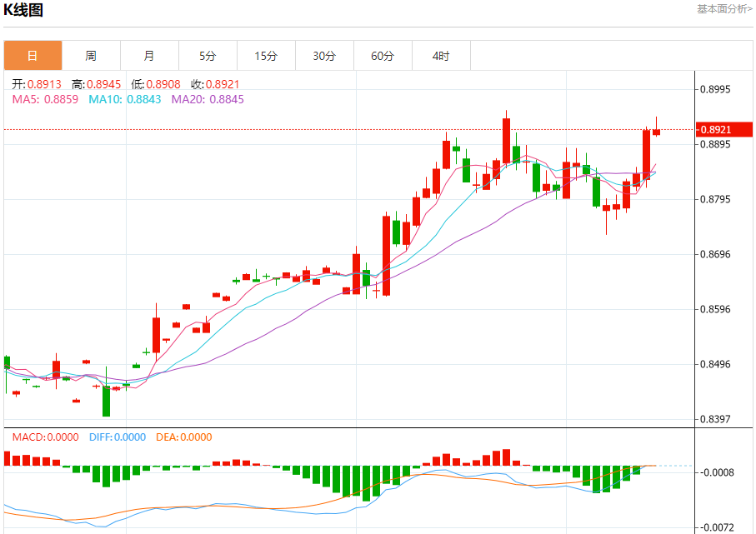This screenshot has width=756, height=534.
Task: Click the 0.8596 price axis label
Action: (x=715, y=309)
